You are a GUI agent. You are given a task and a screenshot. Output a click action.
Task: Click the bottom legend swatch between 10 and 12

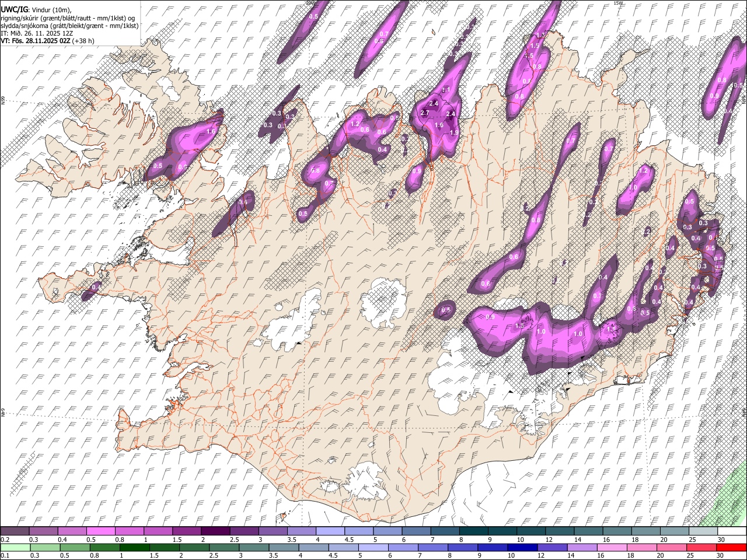(523, 547)
